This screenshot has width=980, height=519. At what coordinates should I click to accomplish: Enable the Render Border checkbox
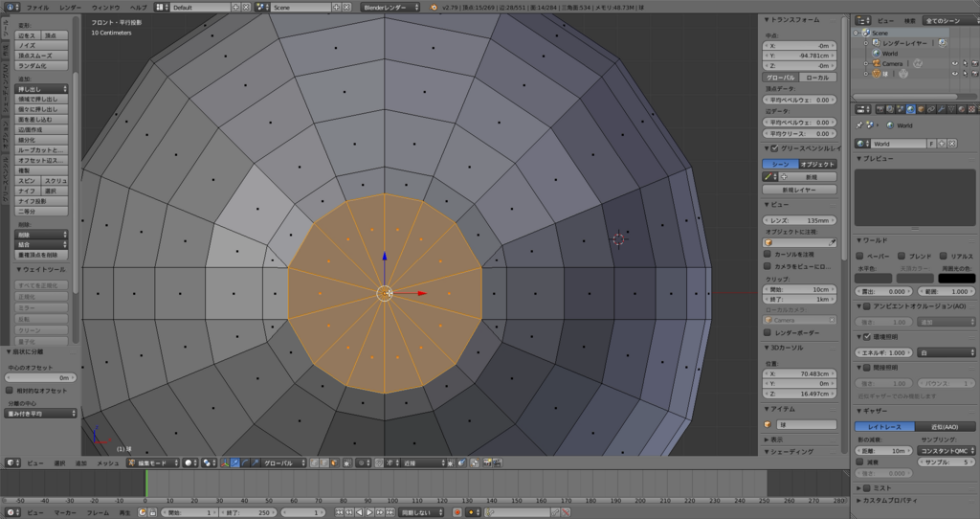click(767, 332)
